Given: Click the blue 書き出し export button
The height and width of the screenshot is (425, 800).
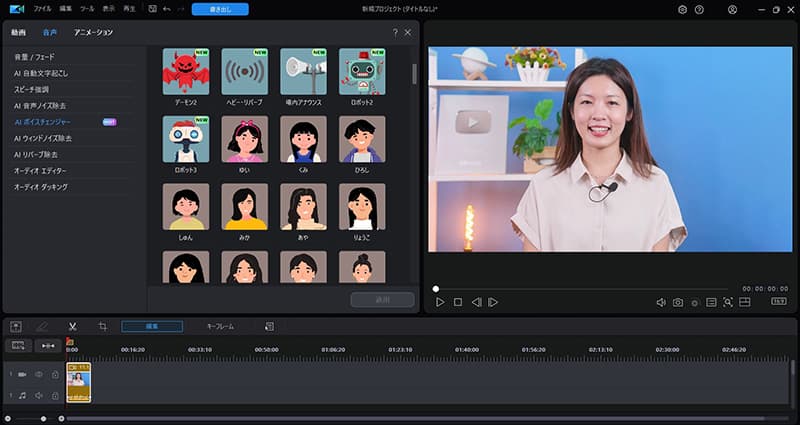Looking at the screenshot, I should coord(220,9).
